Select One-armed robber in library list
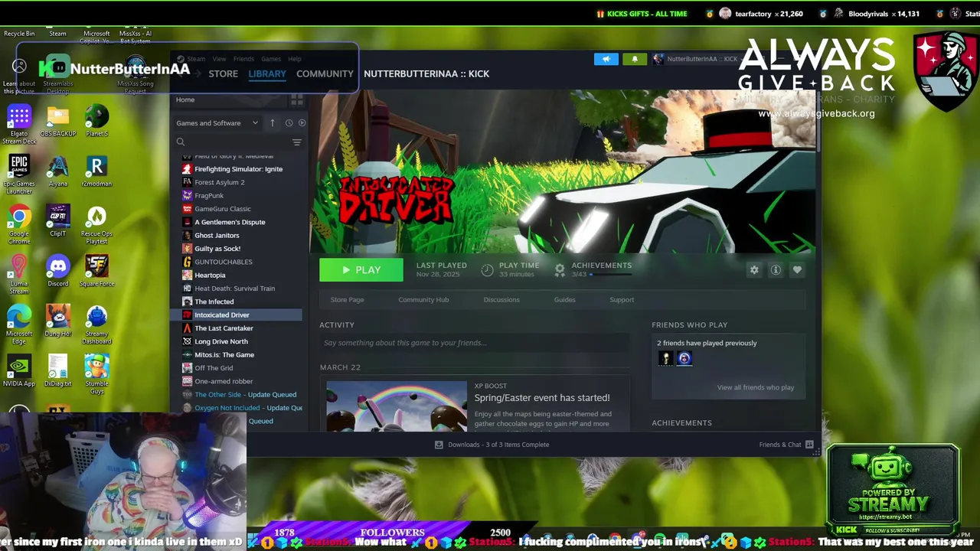Viewport: 980px width, 551px height. (224, 381)
